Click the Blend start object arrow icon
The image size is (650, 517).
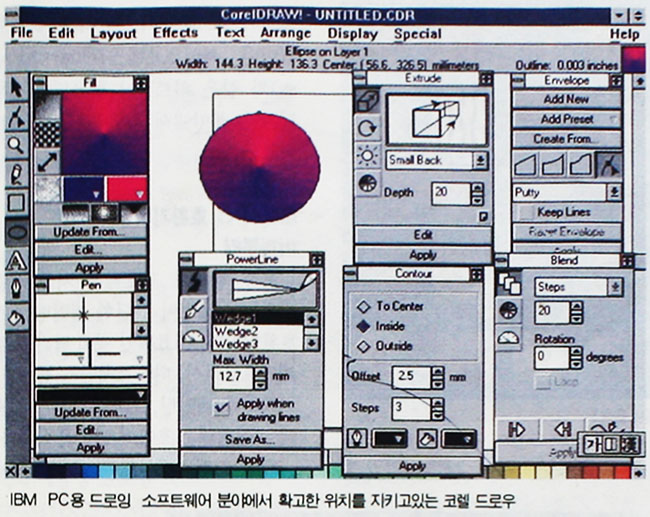tap(517, 430)
